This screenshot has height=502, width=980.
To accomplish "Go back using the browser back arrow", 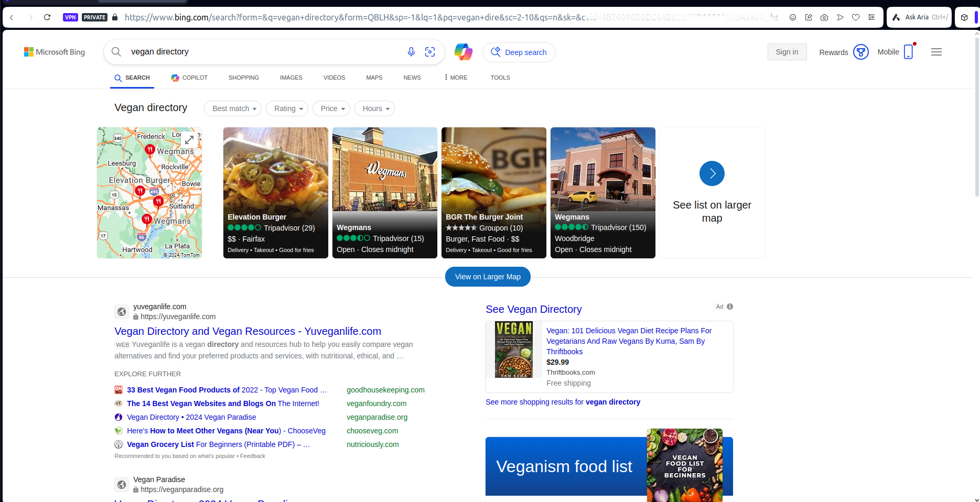I will [12, 17].
